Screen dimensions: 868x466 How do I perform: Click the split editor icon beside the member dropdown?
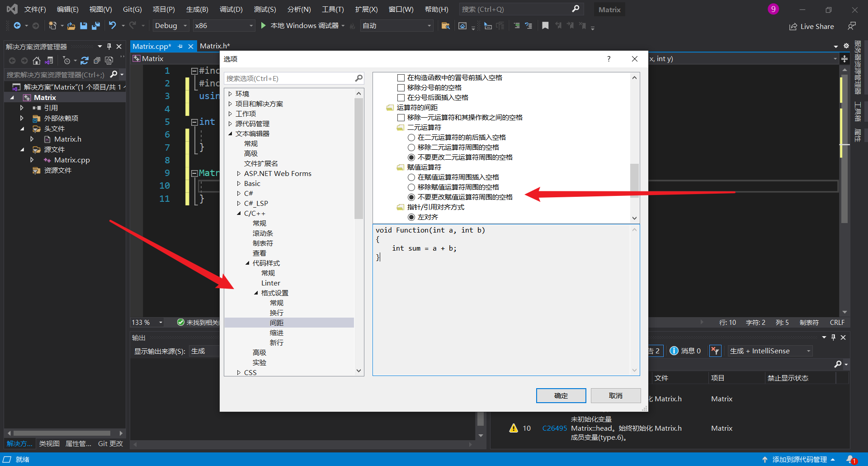[844, 59]
